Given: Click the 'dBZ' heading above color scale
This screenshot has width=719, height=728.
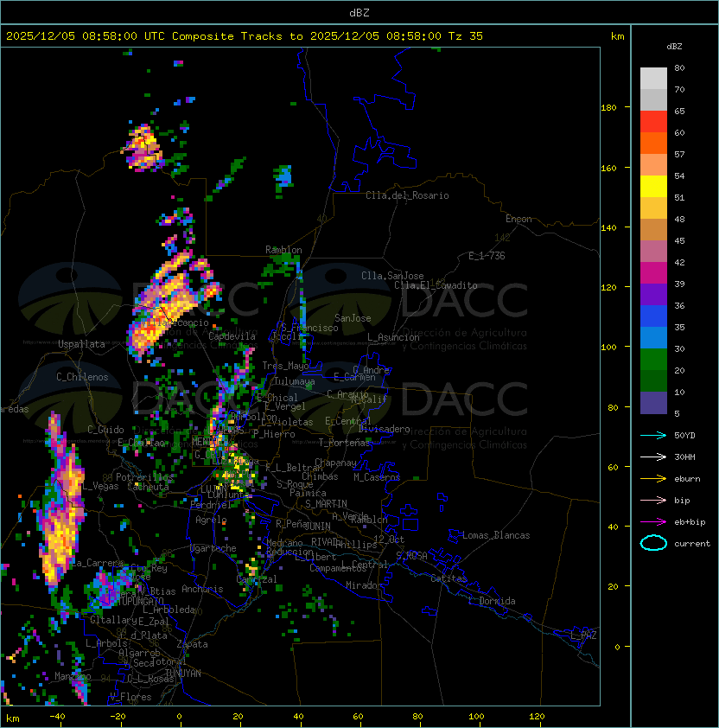Looking at the screenshot, I should pos(674,47).
